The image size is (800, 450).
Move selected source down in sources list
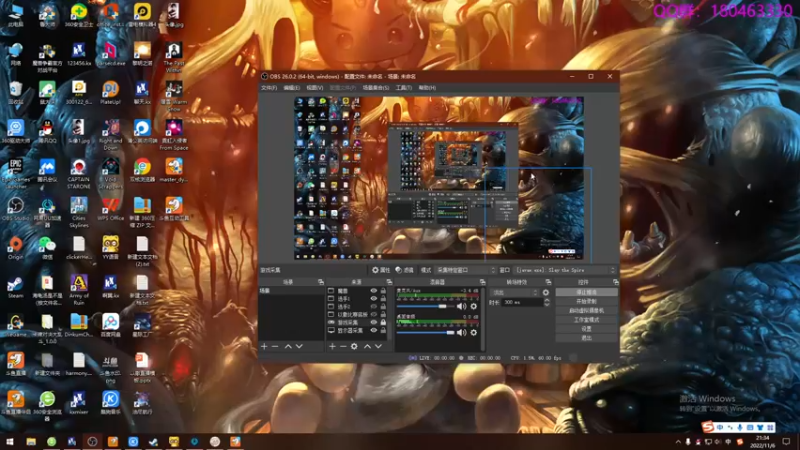pyautogui.click(x=378, y=346)
